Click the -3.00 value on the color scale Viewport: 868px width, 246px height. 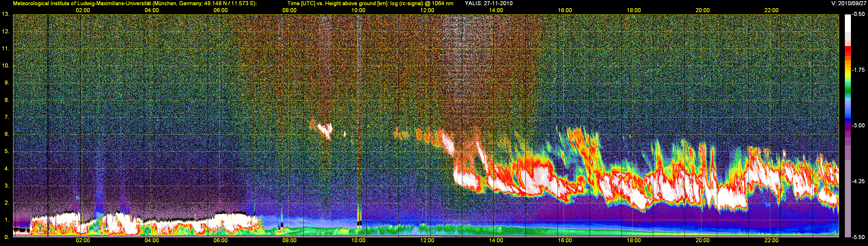(x=858, y=125)
